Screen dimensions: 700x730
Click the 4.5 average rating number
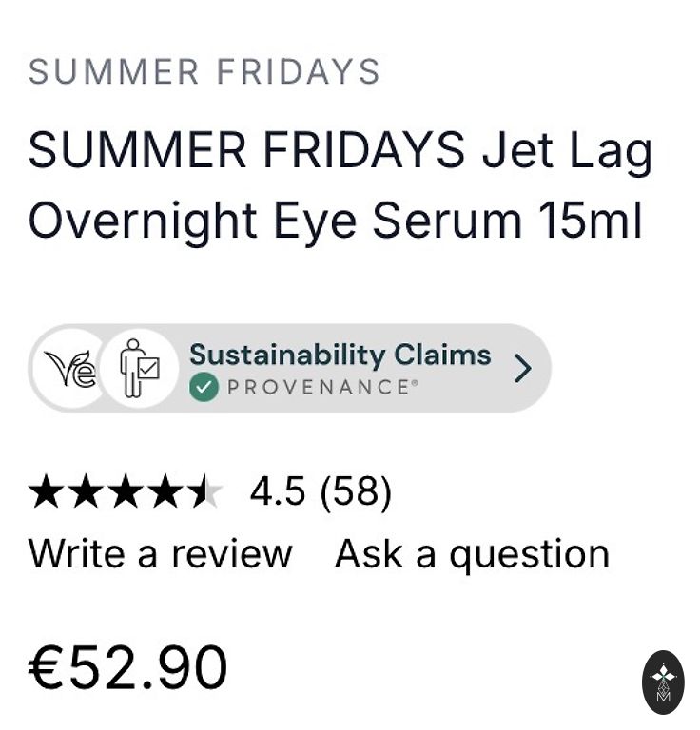(x=277, y=492)
